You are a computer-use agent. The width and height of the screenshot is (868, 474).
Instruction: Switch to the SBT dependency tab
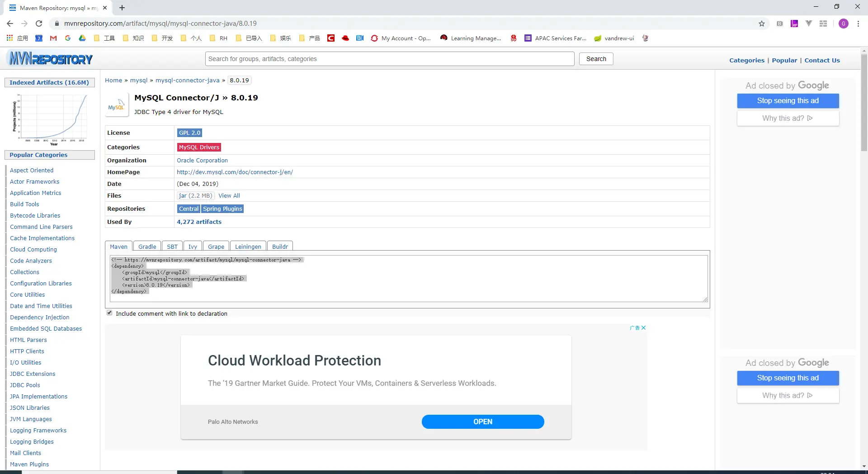point(172,246)
